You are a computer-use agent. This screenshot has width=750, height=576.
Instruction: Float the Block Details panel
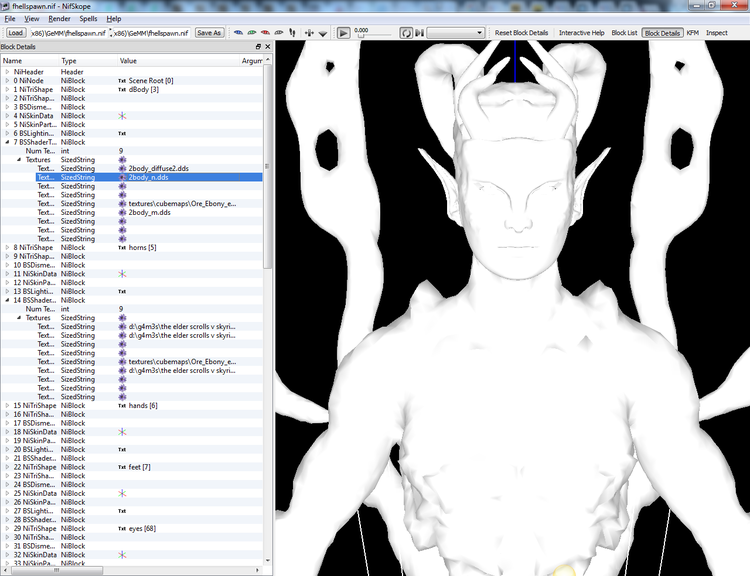258,46
